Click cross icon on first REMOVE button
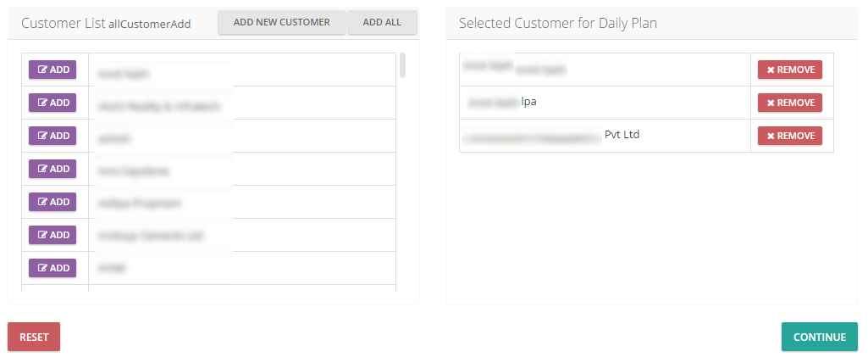 pos(771,70)
